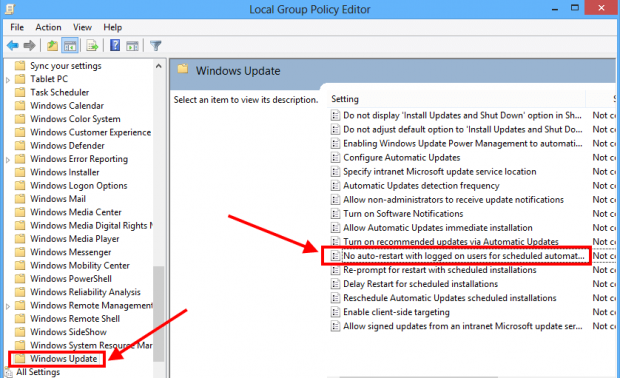
Task: Select Windows SideShow in the tree
Action: click(x=68, y=332)
